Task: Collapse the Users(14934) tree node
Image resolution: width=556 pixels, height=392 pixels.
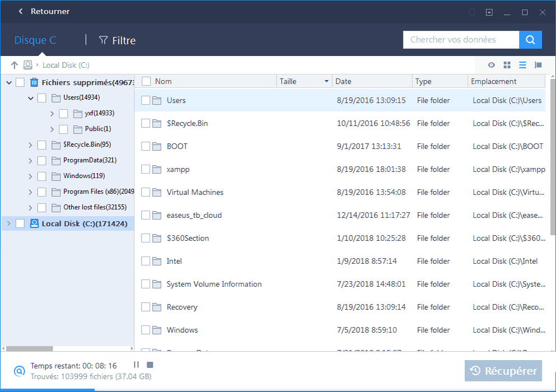Action: [30, 98]
